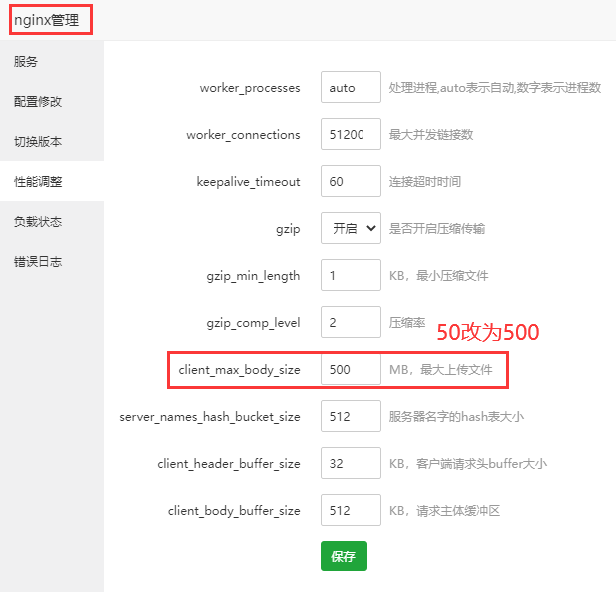616x592 pixels.
Task: Click the worker_connections label text
Action: point(243,135)
